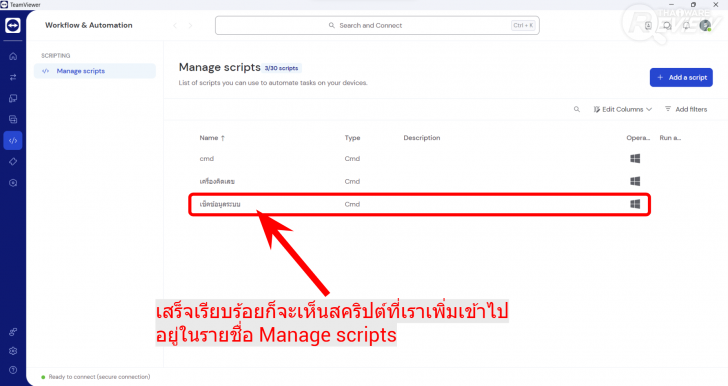Open the notifications bell icon
This screenshot has width=728, height=386.
click(x=686, y=26)
